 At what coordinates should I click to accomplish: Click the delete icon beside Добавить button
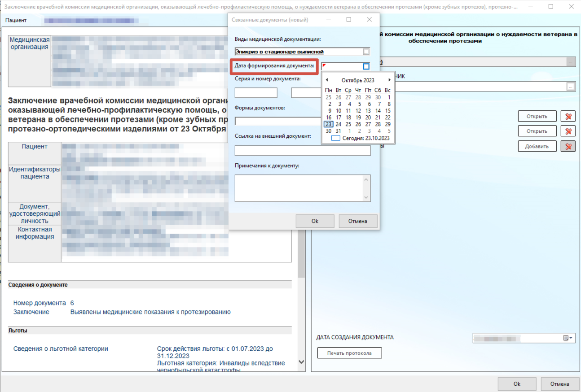coord(568,146)
